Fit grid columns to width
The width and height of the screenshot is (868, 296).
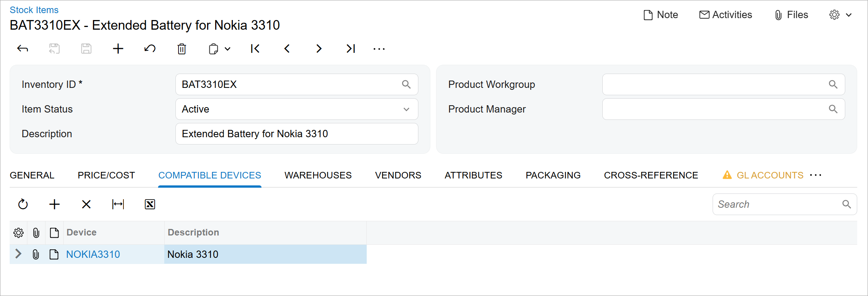[118, 204]
